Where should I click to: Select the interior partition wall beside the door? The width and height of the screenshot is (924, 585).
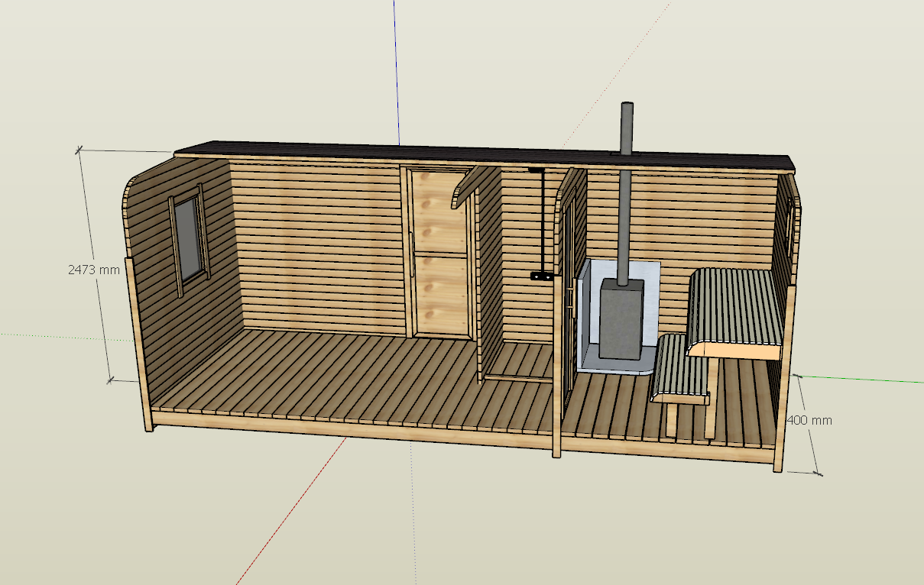click(491, 267)
